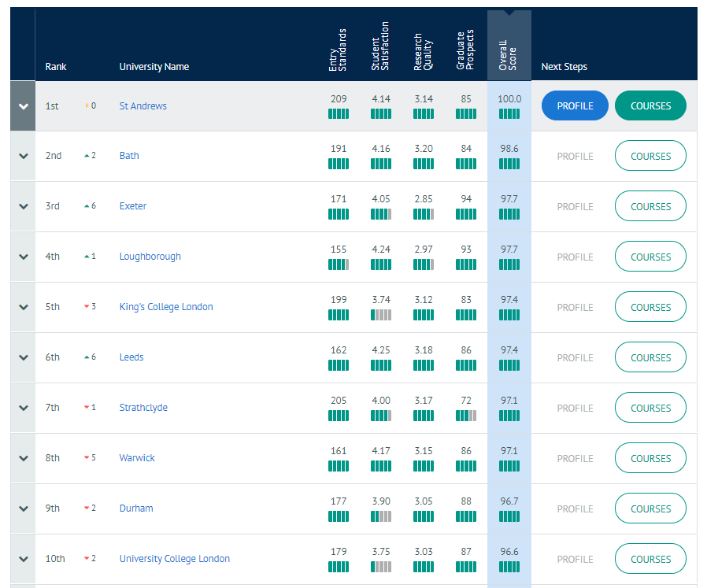707x588 pixels.
Task: Click Loughborough rank change up-arrow icon
Action: (87, 257)
